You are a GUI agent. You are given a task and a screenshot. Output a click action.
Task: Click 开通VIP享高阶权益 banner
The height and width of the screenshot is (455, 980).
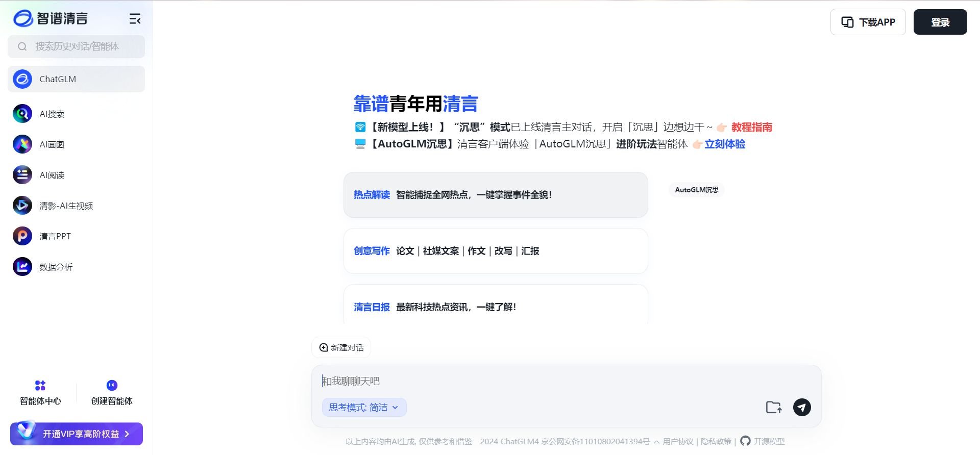(x=77, y=434)
